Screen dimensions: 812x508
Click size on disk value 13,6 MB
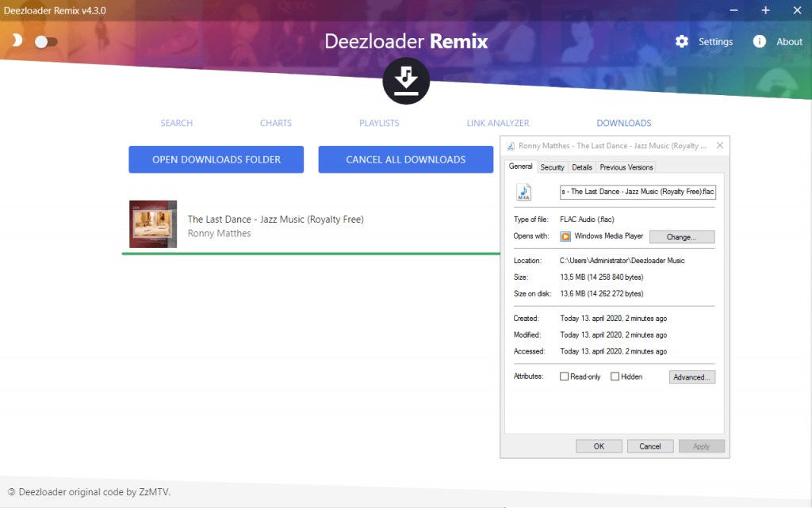coord(602,294)
